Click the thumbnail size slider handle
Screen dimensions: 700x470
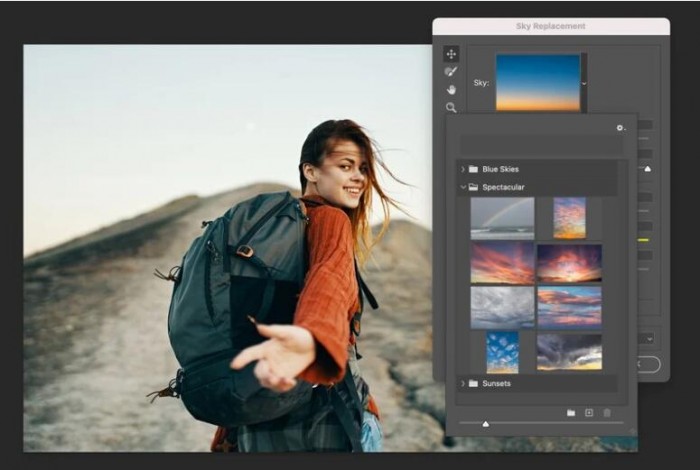486,424
